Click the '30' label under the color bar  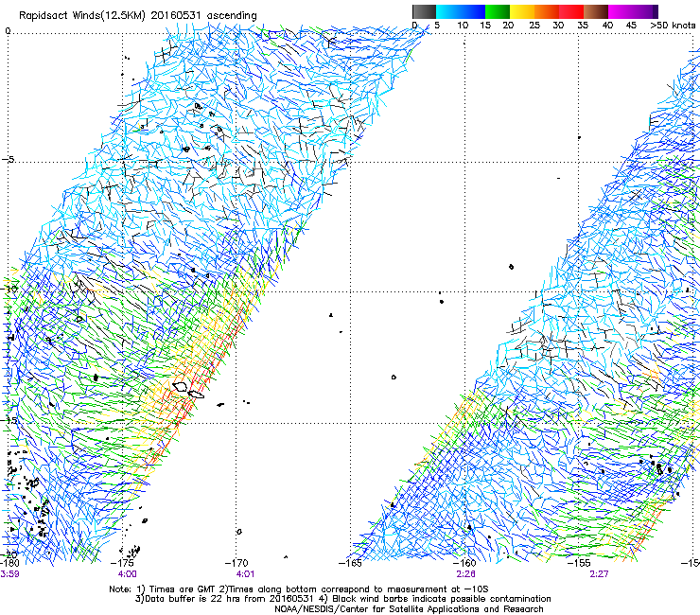click(x=558, y=26)
